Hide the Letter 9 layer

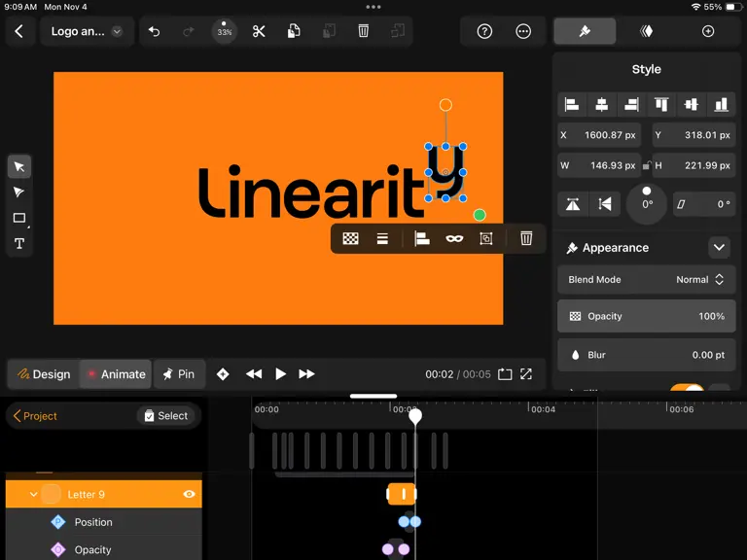(x=189, y=494)
